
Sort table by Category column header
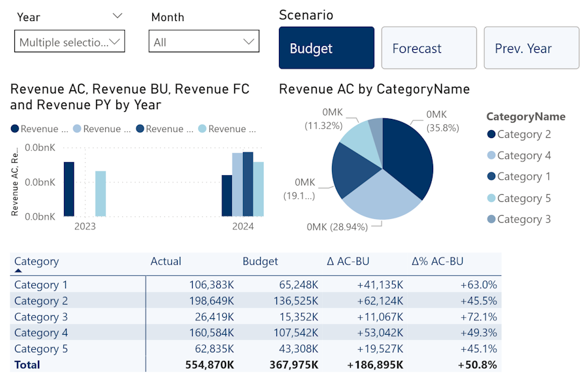(37, 261)
